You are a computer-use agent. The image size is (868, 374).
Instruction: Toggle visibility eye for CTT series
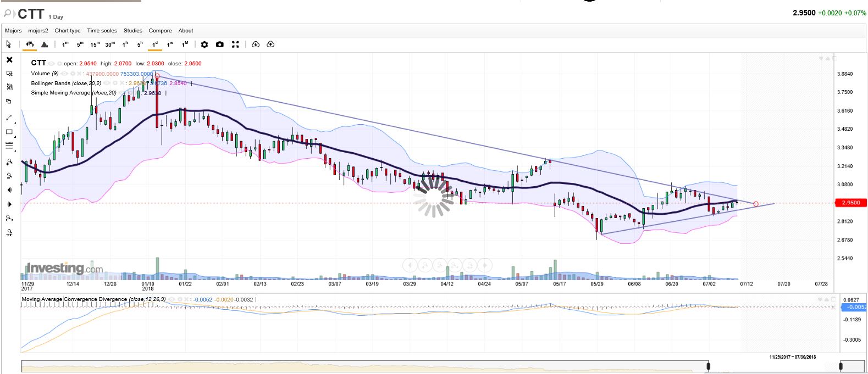(x=51, y=64)
